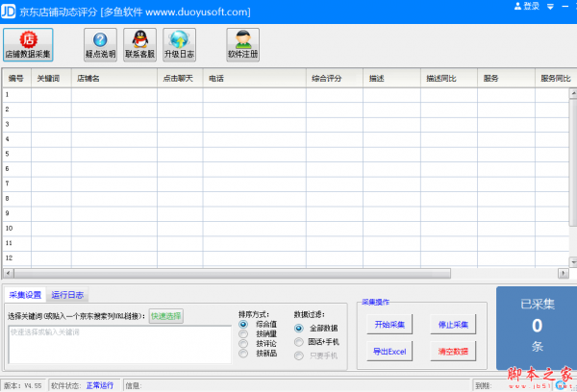Open the title bar dropdown arrow menu

click(550, 7)
